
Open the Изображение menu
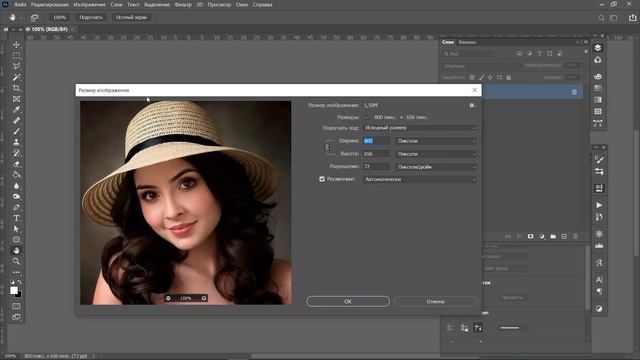(x=89, y=5)
